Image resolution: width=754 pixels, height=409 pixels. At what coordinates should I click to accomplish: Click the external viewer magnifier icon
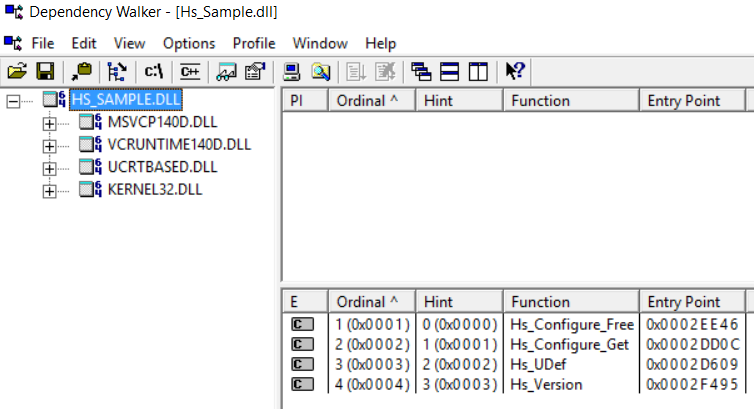pos(321,72)
